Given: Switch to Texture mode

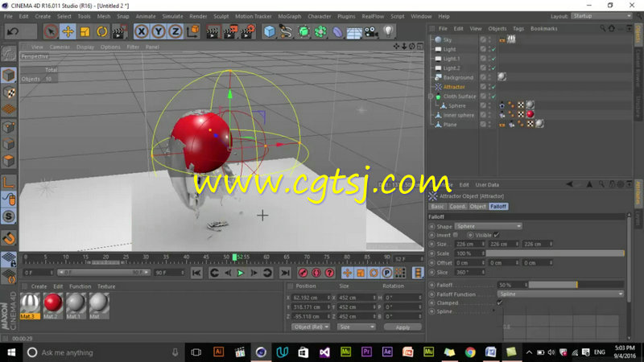Looking at the screenshot, I should 9,93.
